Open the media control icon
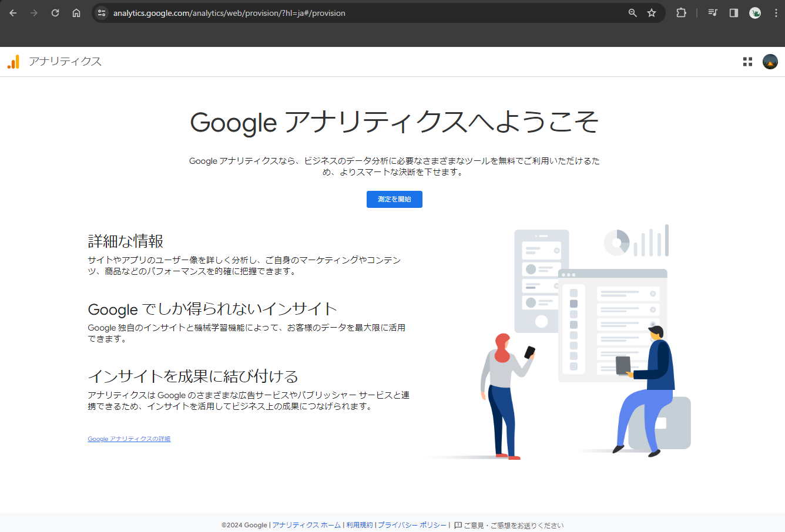This screenshot has width=785, height=532. [x=713, y=13]
